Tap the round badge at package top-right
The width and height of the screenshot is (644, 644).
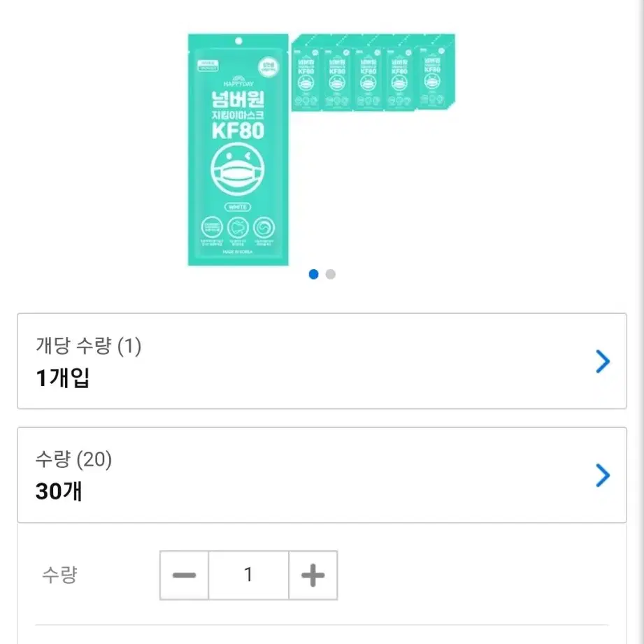pyautogui.click(x=269, y=67)
